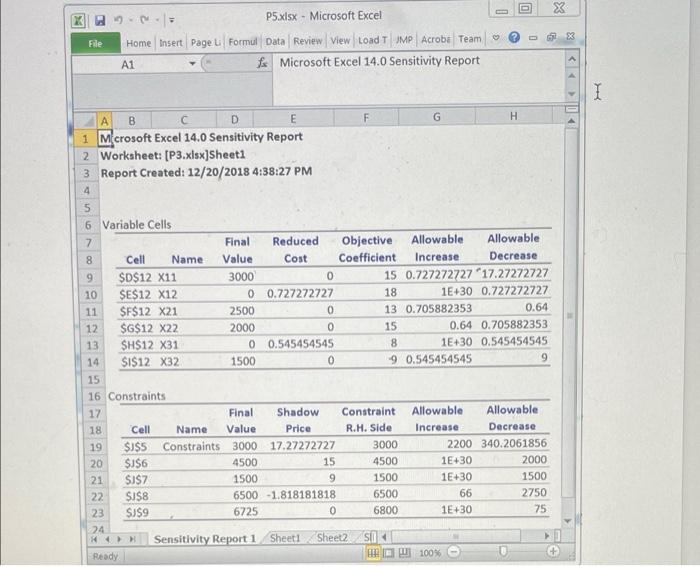Click the Worksheet: [P3.xlsx]Sheet1 cell
The width and height of the screenshot is (700, 566).
coord(173,155)
